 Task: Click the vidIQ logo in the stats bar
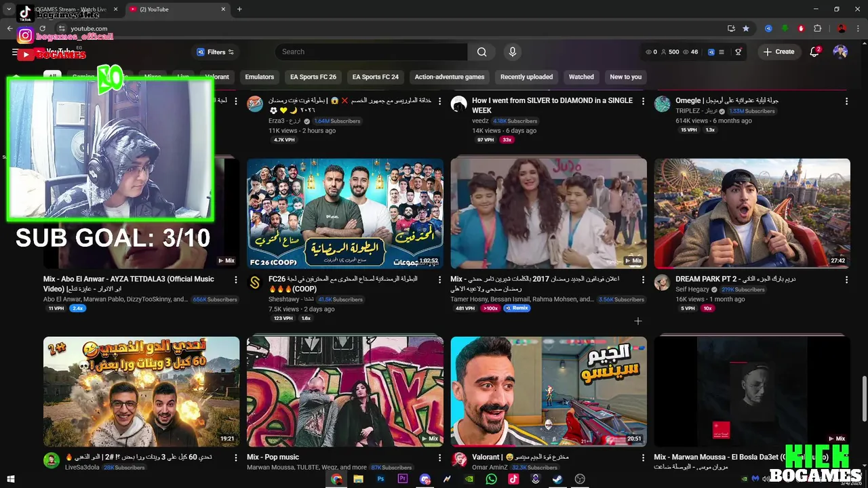click(x=711, y=52)
